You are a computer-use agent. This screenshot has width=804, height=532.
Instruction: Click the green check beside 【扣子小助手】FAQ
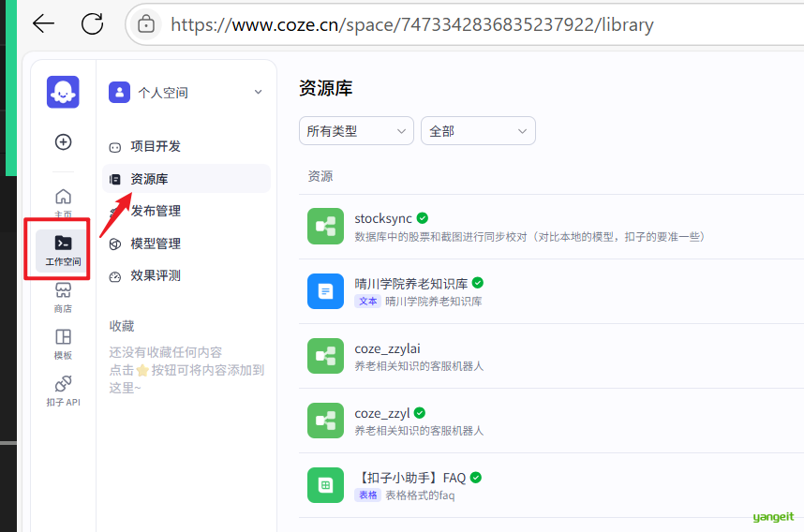[x=476, y=478]
